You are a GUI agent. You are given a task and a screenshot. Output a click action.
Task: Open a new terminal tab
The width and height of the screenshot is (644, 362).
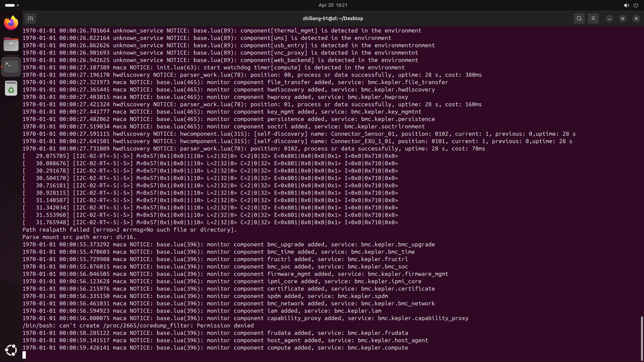coord(30,18)
